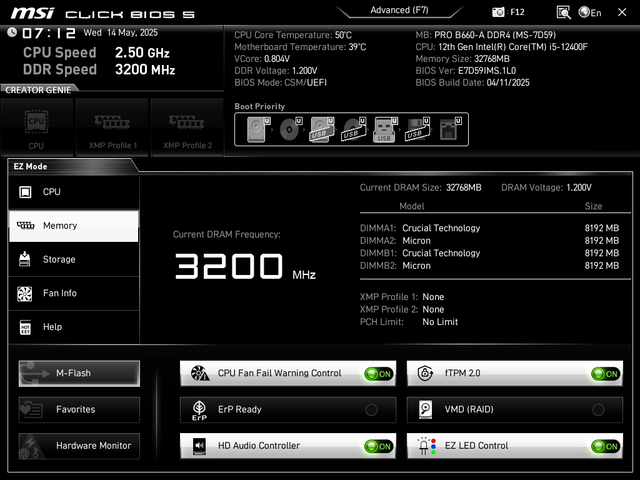Enable VMD (RAID) option
Viewport: 640px width, 480px height.
pyautogui.click(x=598, y=409)
